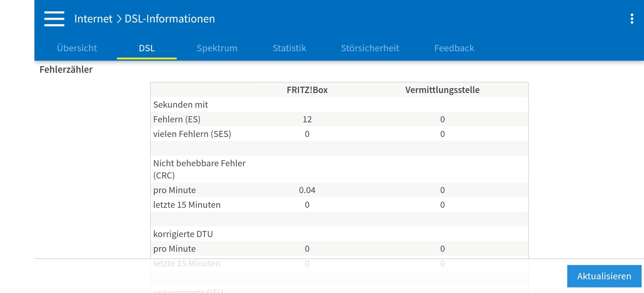The image size is (644, 293).
Task: Click the vielen Fehlern (SES) row label
Action: (x=192, y=134)
